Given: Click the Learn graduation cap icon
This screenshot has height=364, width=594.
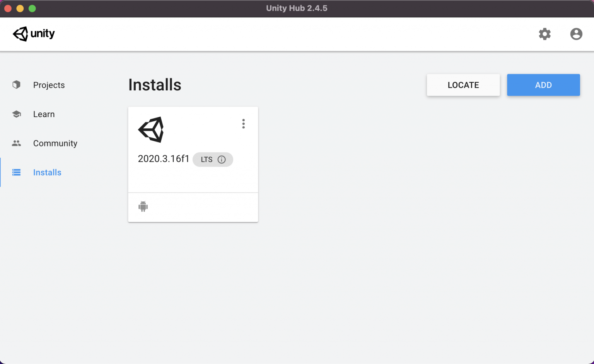Looking at the screenshot, I should point(16,114).
